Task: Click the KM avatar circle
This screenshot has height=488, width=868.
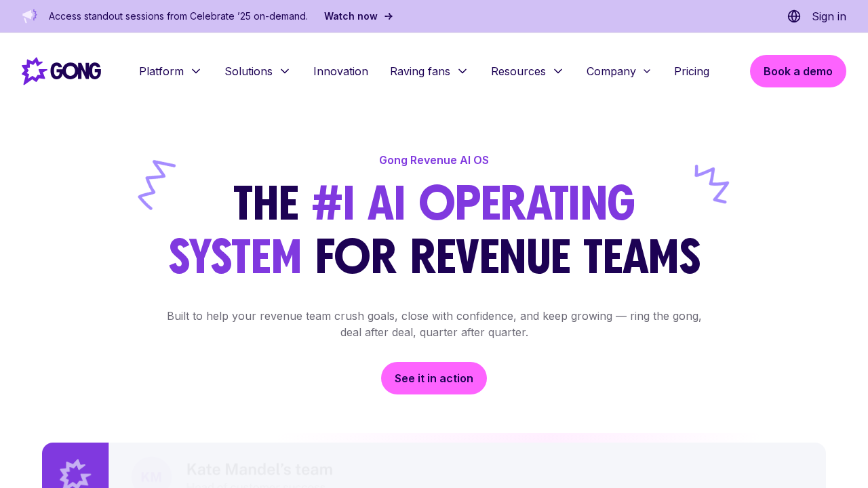Action: point(151,474)
